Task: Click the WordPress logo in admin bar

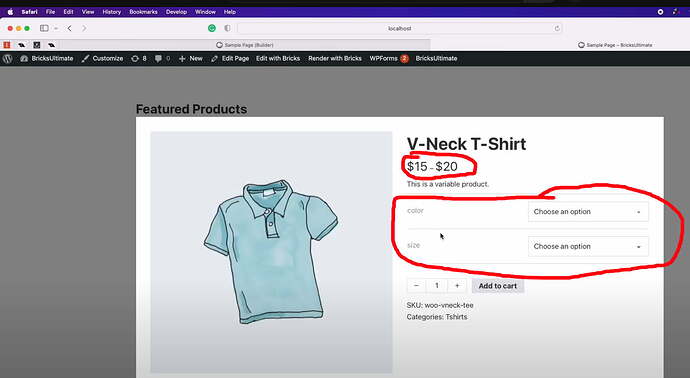Action: (7, 59)
